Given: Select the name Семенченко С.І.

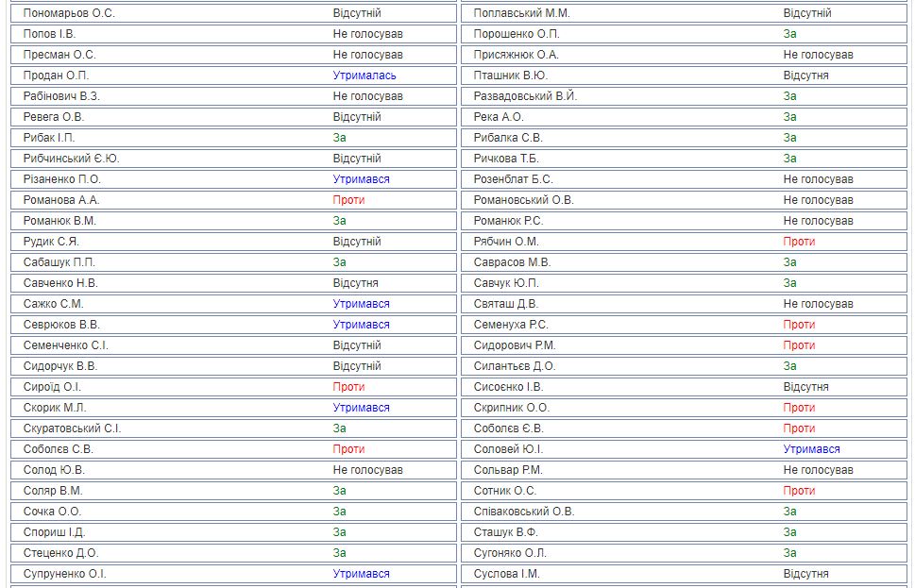Looking at the screenshot, I should point(66,345).
